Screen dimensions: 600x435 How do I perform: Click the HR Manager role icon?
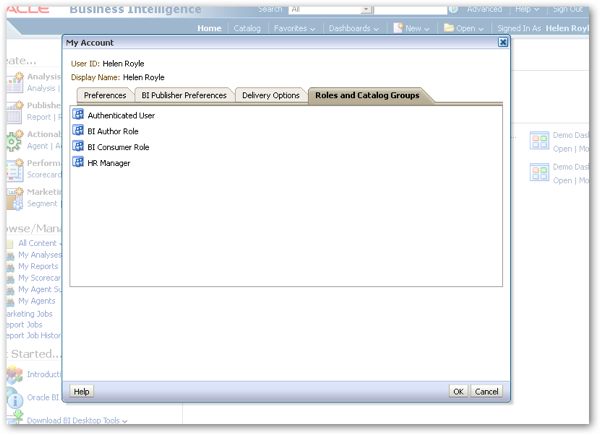point(78,162)
